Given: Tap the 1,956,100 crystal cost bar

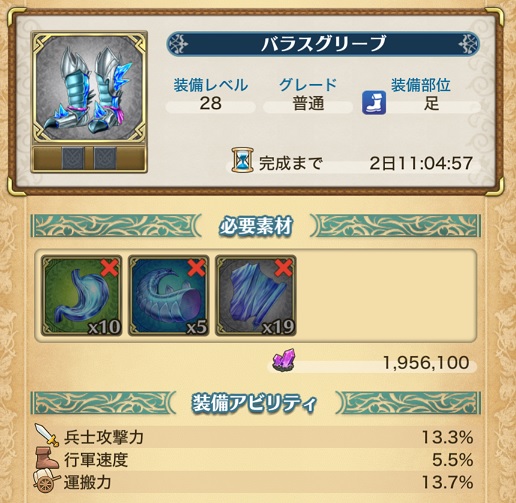Looking at the screenshot, I should tap(372, 363).
